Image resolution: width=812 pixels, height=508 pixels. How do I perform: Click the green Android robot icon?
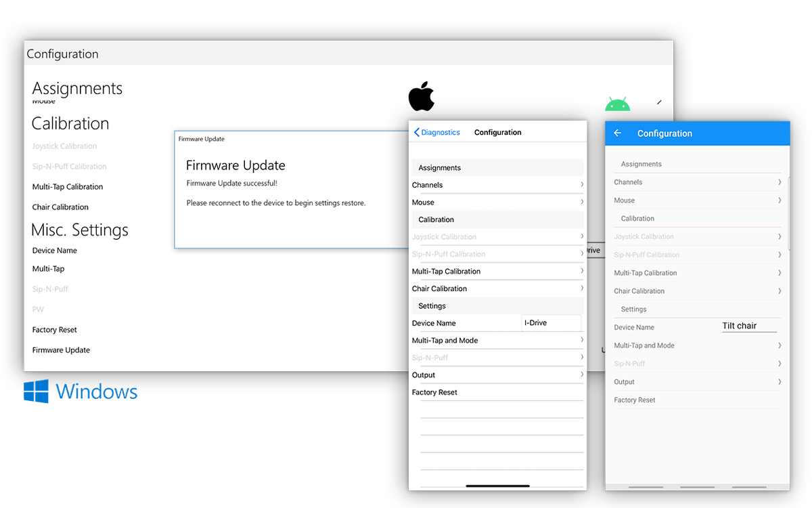click(617, 105)
